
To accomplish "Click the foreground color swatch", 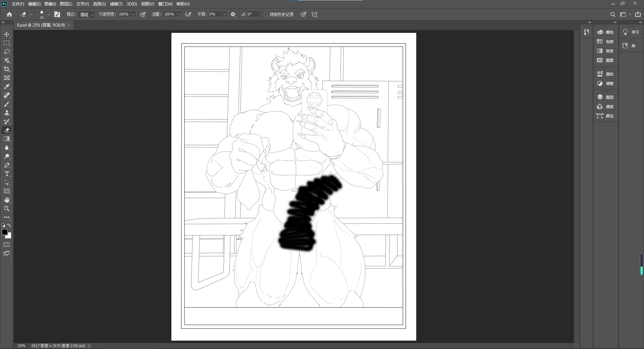I will 5,232.
